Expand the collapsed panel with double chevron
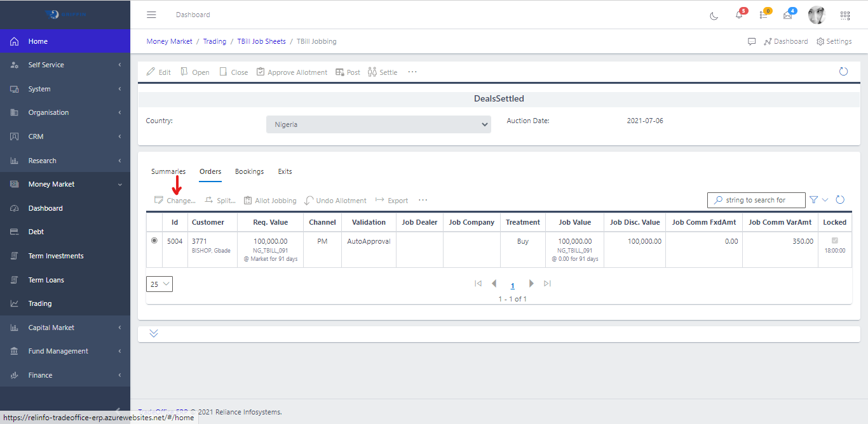The width and height of the screenshot is (868, 424). [x=154, y=333]
